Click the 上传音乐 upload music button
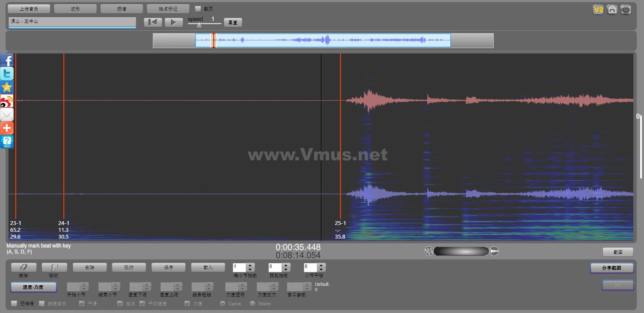This screenshot has width=644, height=313. [29, 9]
